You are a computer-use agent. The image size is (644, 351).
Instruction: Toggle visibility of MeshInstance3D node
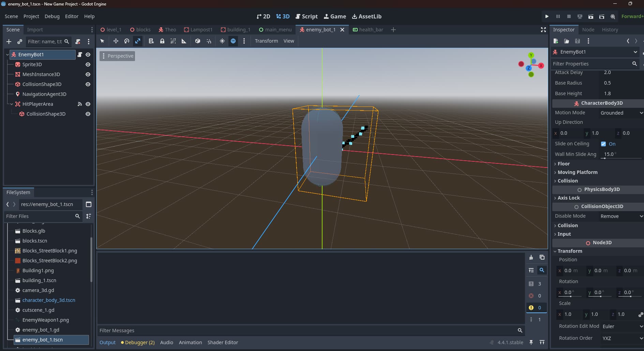pyautogui.click(x=88, y=74)
